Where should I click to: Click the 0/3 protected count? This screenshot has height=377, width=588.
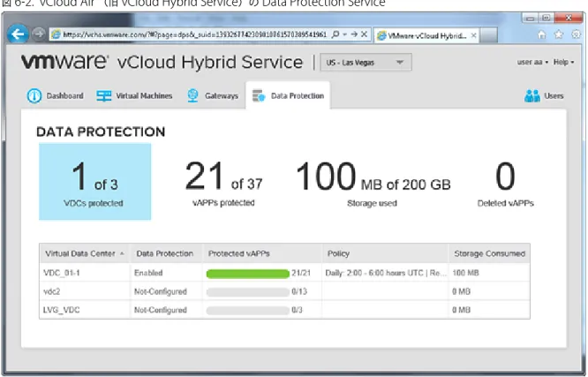coord(297,310)
